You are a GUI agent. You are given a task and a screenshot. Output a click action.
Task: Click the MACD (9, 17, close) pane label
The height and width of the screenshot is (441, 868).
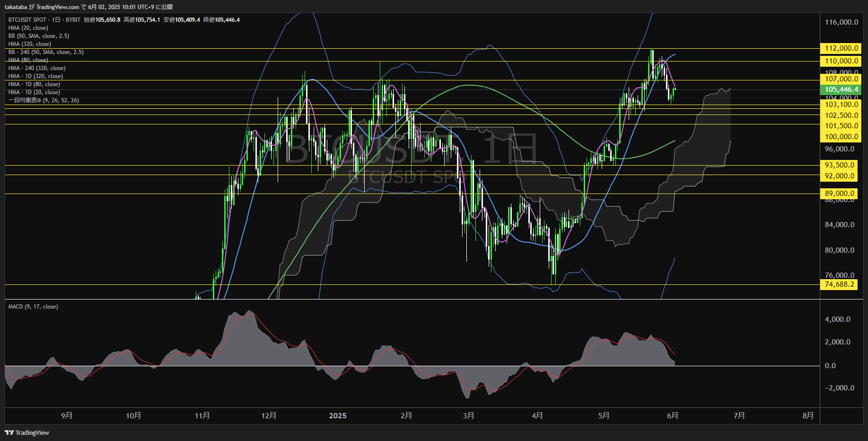[x=33, y=307]
